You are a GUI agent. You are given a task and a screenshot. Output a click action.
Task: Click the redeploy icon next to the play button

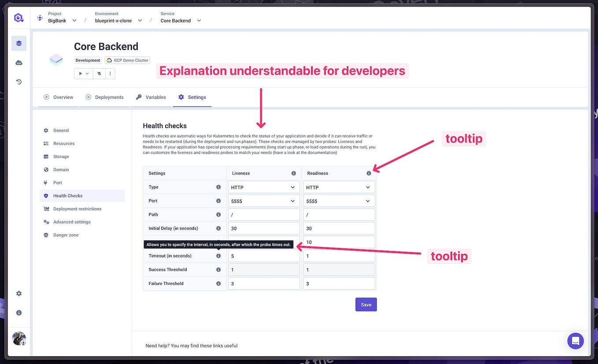99,73
